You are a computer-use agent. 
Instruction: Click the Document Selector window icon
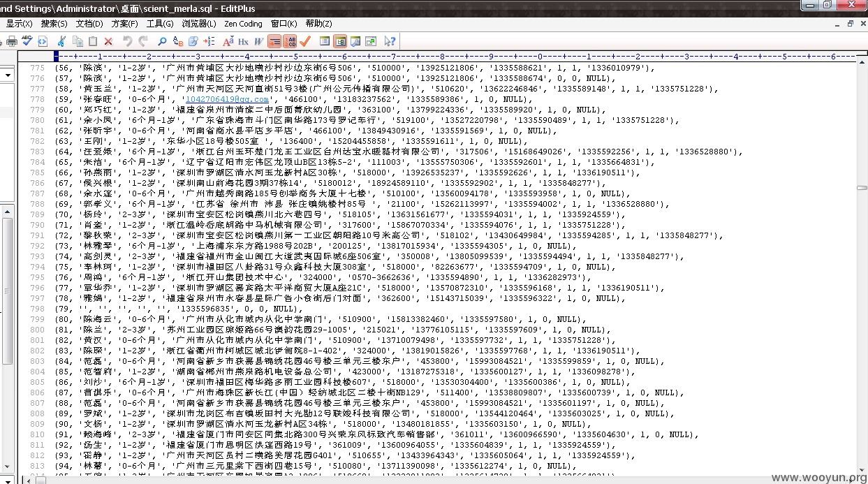click(x=325, y=41)
